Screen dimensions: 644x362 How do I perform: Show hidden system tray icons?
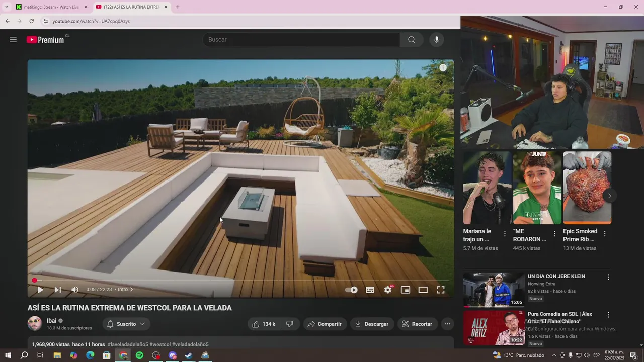pos(554,355)
